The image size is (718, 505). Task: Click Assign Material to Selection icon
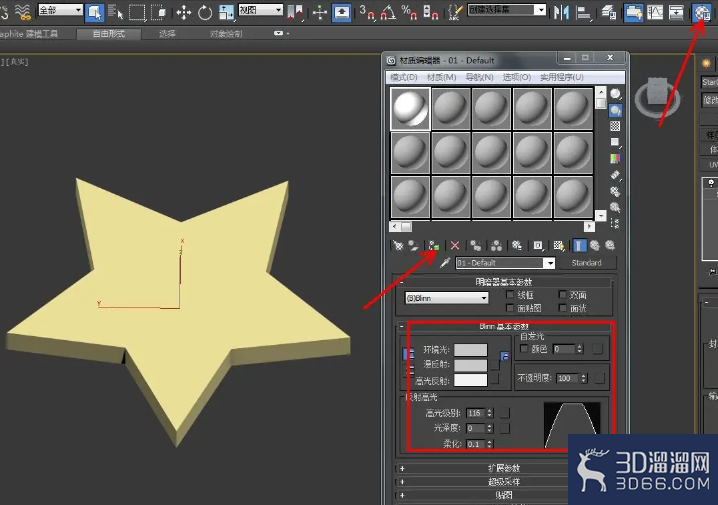(433, 245)
